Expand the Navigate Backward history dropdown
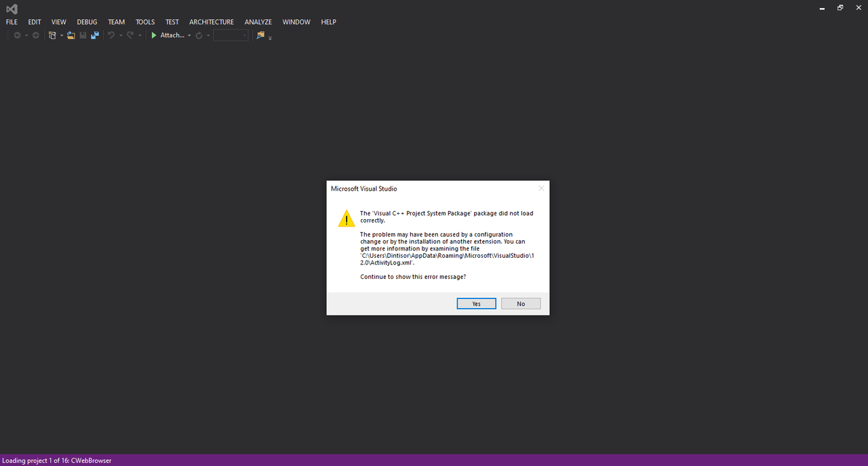This screenshot has height=466, width=868. pos(26,35)
